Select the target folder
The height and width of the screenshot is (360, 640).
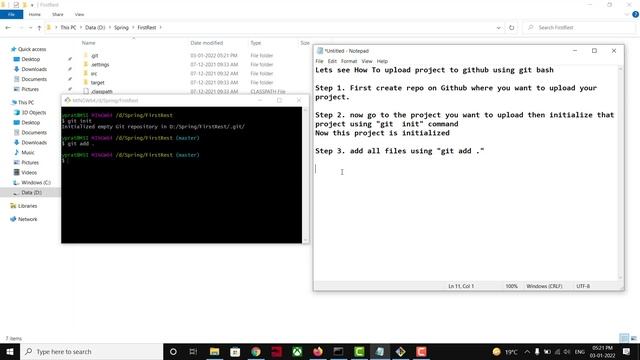(x=98, y=82)
